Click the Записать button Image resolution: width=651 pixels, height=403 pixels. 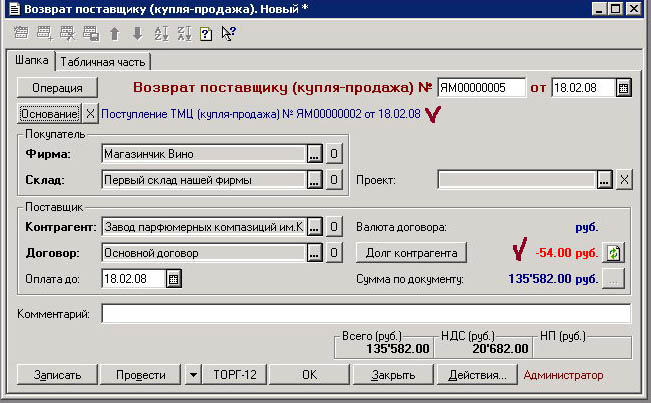click(56, 376)
